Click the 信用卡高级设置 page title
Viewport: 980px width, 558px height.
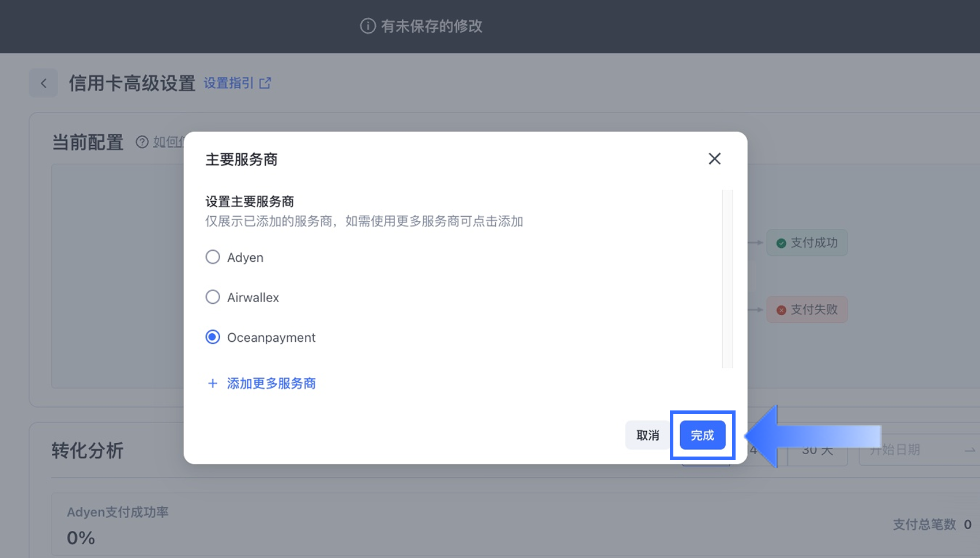tap(132, 83)
